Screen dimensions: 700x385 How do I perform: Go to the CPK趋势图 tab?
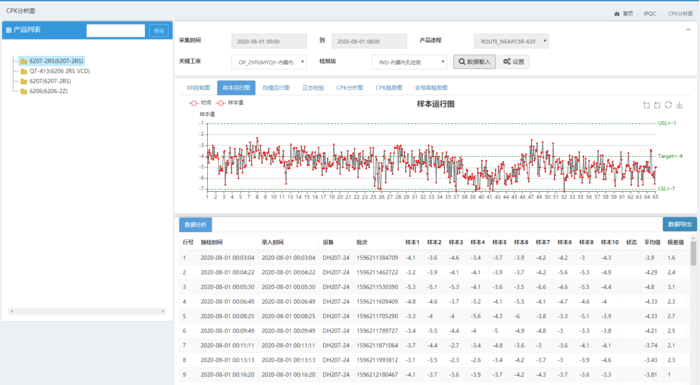point(389,88)
